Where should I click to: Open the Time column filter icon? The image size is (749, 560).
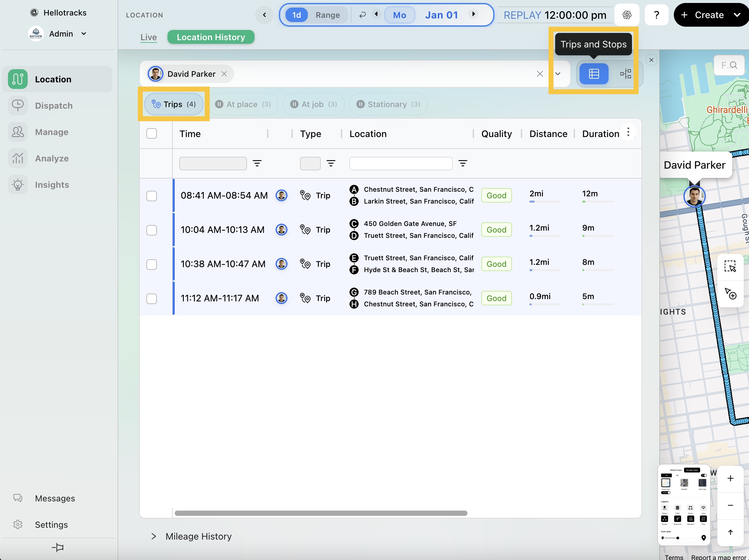(257, 163)
